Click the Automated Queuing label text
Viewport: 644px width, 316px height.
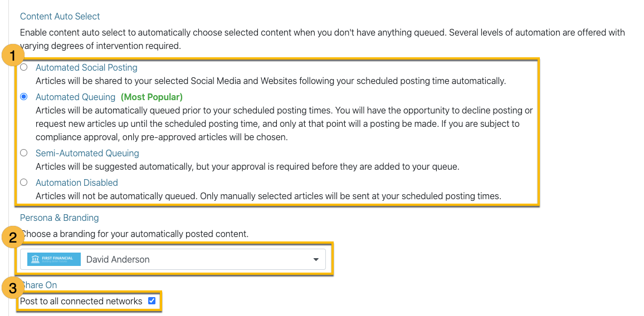[76, 97]
